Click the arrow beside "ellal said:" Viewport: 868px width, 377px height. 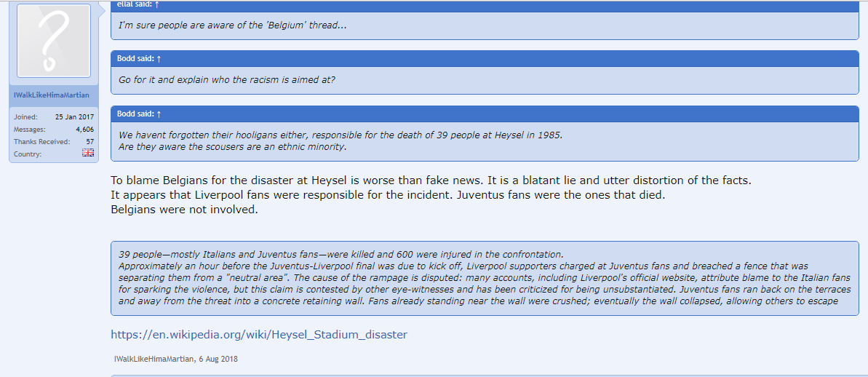(x=156, y=4)
